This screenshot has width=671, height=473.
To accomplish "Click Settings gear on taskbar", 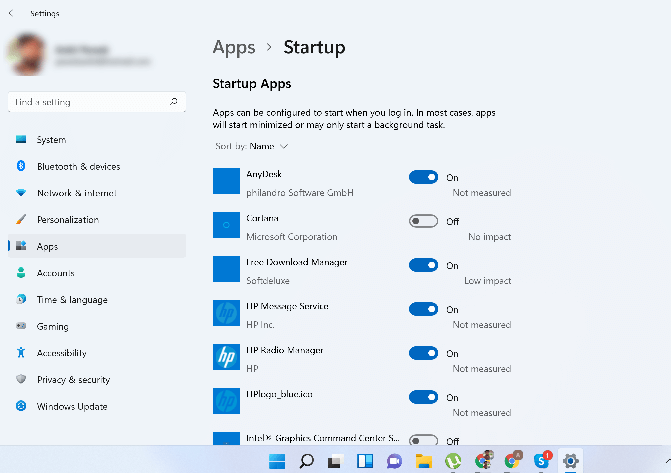I will pos(570,461).
